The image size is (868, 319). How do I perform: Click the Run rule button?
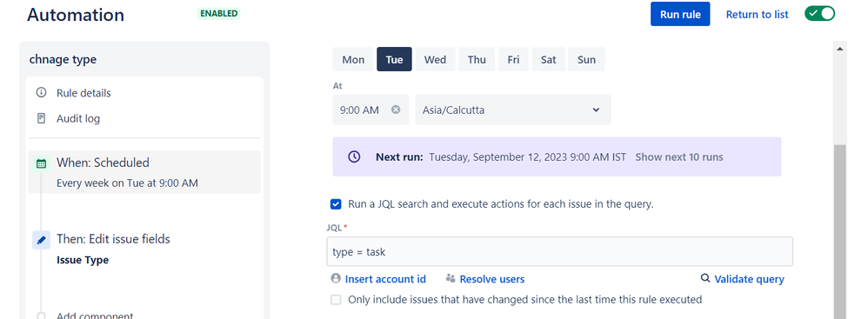680,15
